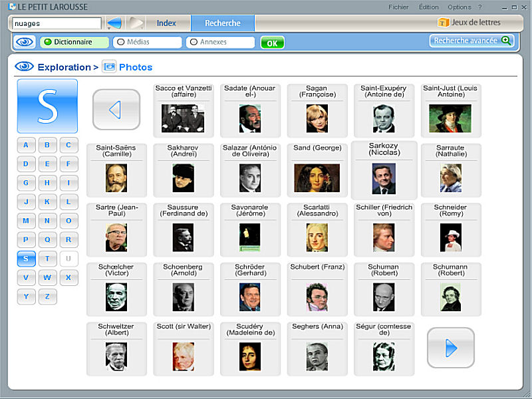Select letter Z in alphabet grid
Screen dimensions: 532x399
(47, 297)
